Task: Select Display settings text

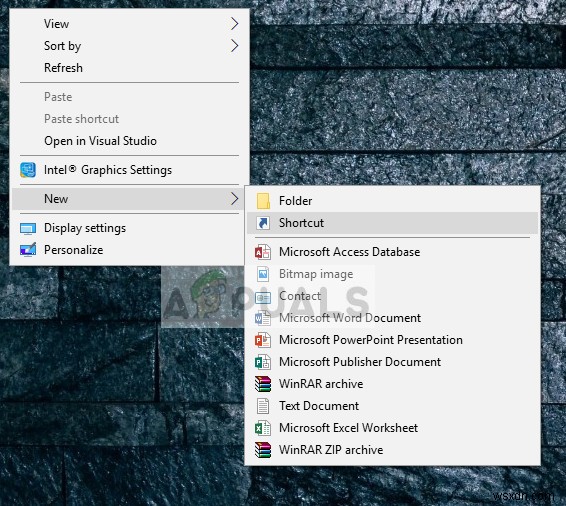Action: click(x=85, y=228)
